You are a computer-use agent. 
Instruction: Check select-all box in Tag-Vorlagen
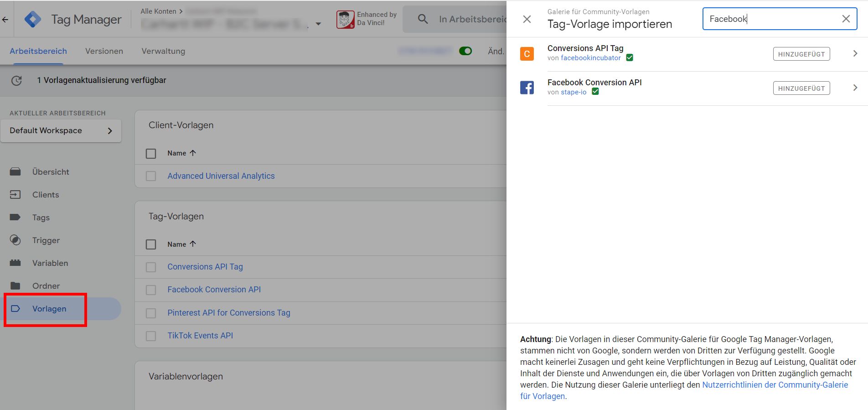(x=151, y=244)
